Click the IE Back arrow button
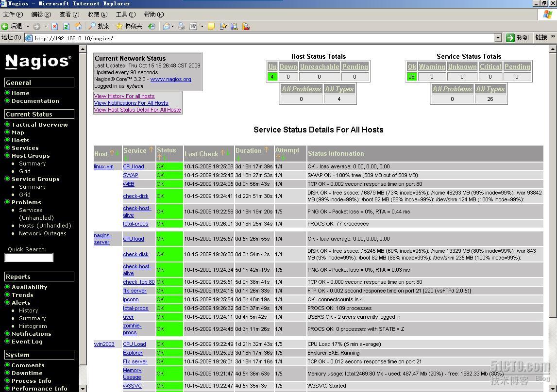 pos(5,26)
